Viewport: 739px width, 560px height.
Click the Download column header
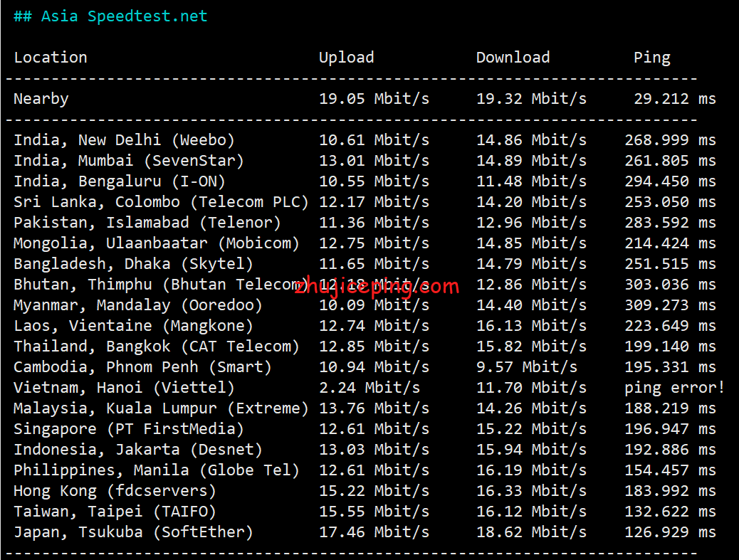[x=513, y=58]
